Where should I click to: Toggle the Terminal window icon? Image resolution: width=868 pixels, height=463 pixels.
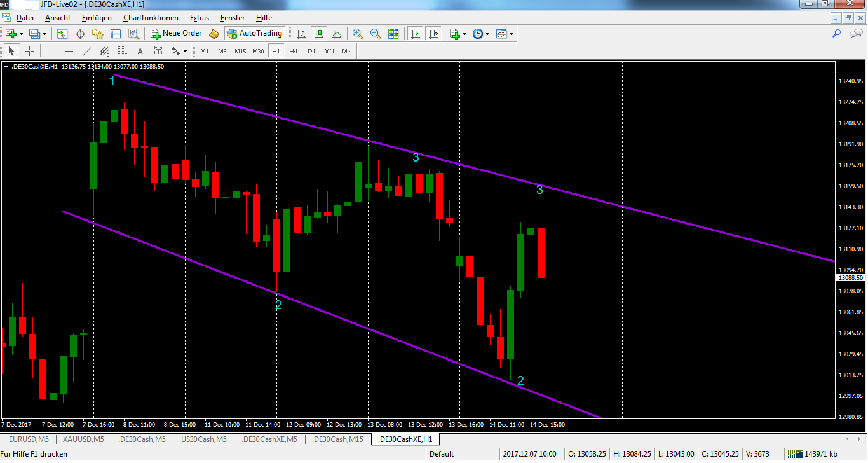click(116, 33)
